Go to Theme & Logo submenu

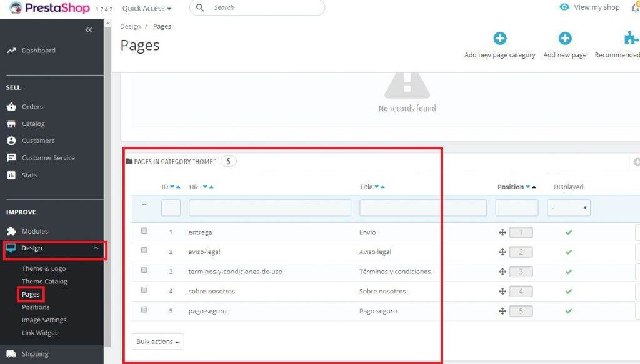tap(44, 268)
